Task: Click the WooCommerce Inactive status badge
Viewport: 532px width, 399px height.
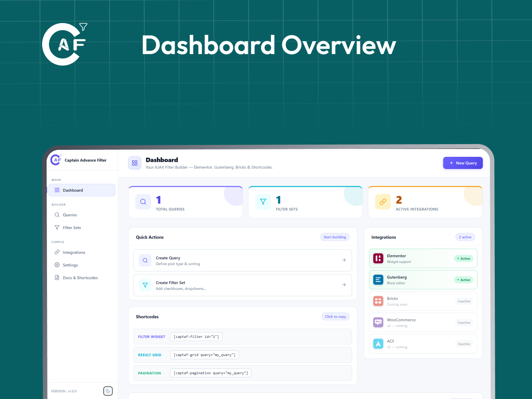Action: pyautogui.click(x=464, y=322)
